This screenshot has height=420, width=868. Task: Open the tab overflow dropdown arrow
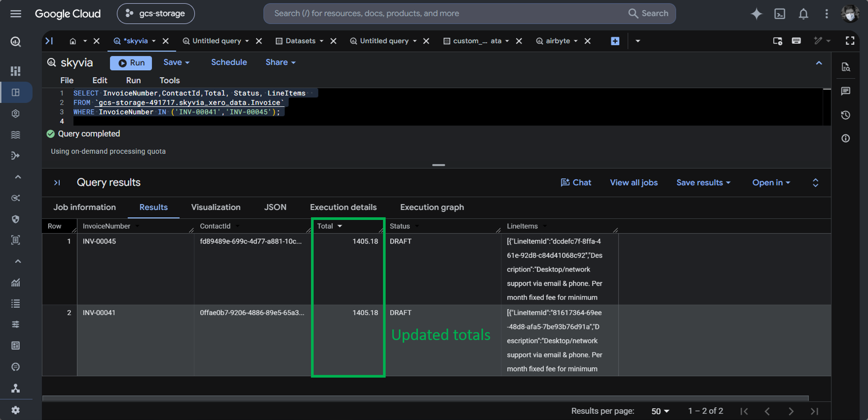click(x=637, y=41)
